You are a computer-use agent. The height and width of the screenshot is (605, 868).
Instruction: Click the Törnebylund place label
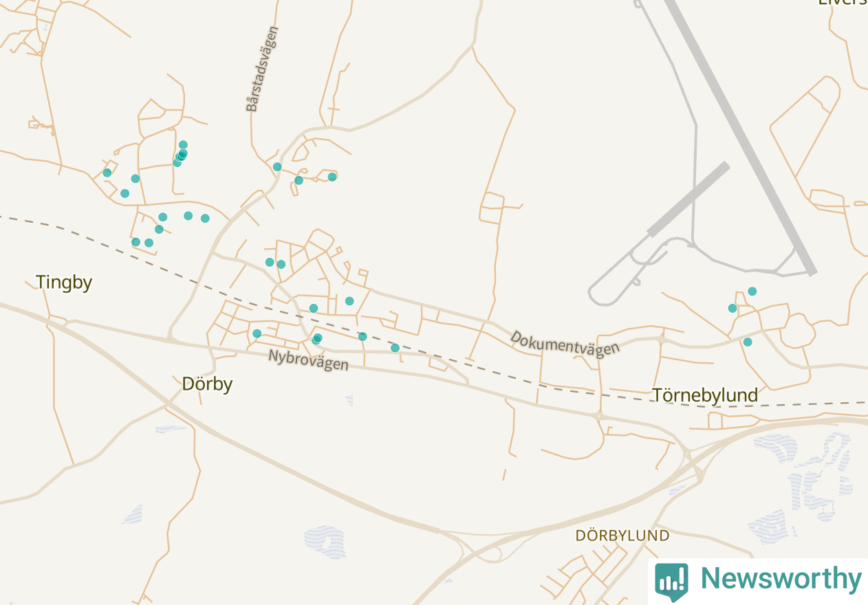[x=705, y=395]
